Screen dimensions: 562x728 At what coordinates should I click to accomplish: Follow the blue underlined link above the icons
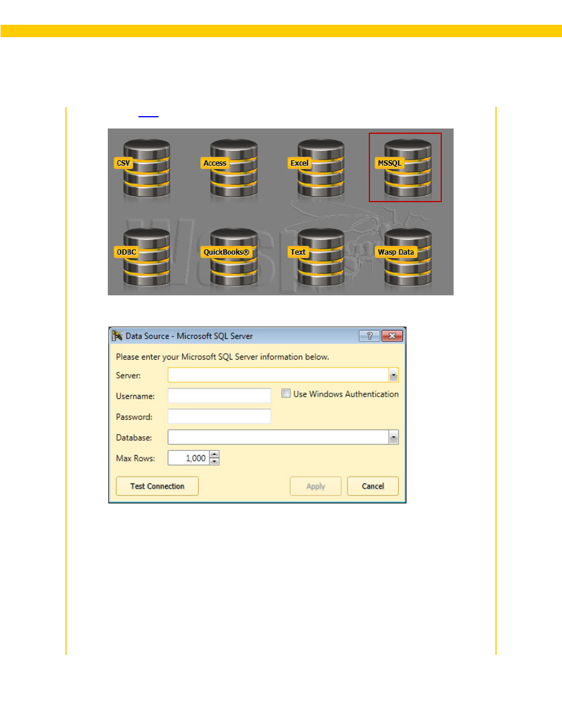[148, 116]
